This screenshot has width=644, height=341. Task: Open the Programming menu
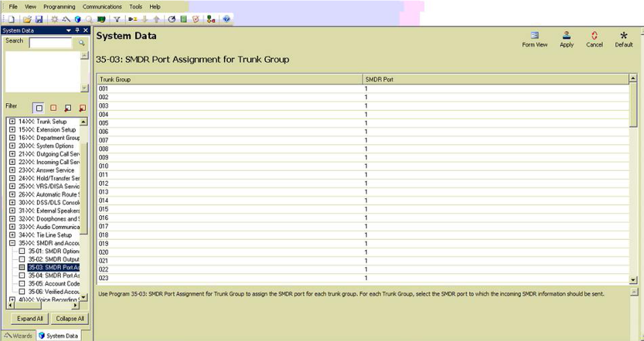[59, 7]
